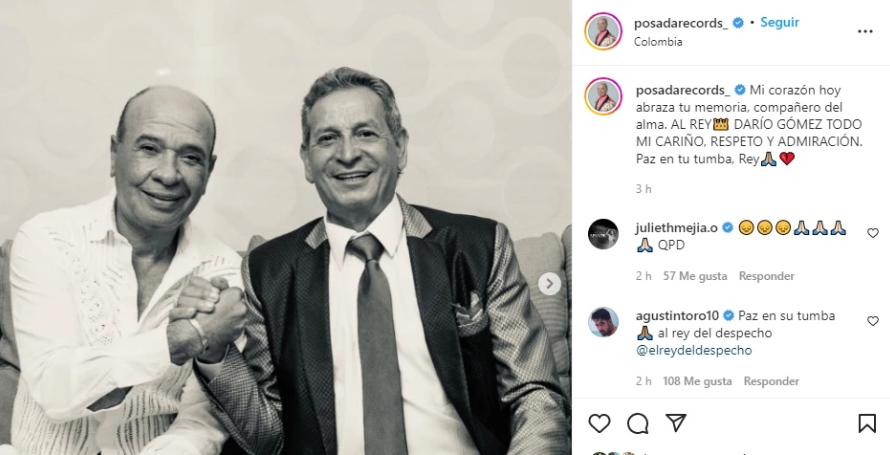The image size is (890, 455).
Task: View 108 Me gusta likes list
Action: (x=697, y=381)
